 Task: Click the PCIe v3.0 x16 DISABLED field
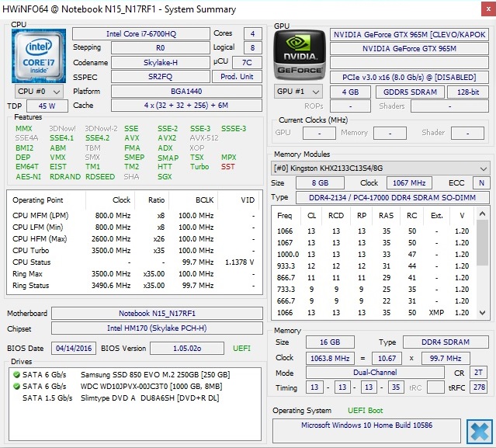409,77
